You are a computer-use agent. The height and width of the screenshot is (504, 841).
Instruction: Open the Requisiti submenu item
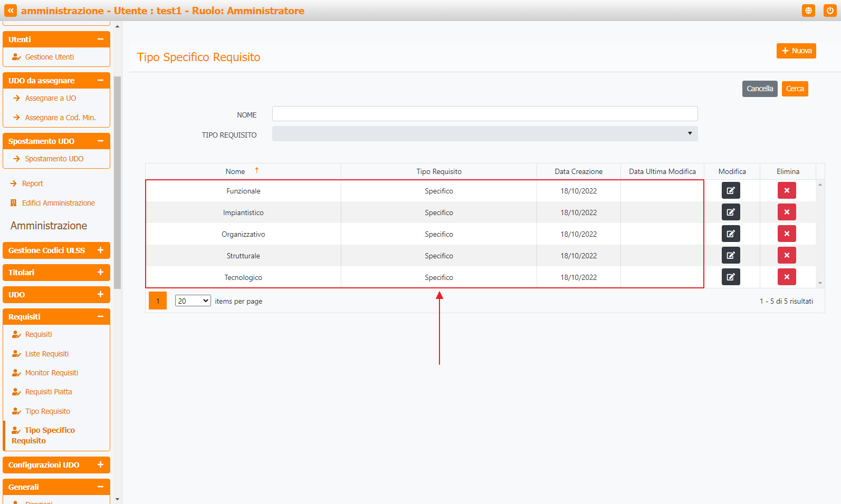(39, 334)
